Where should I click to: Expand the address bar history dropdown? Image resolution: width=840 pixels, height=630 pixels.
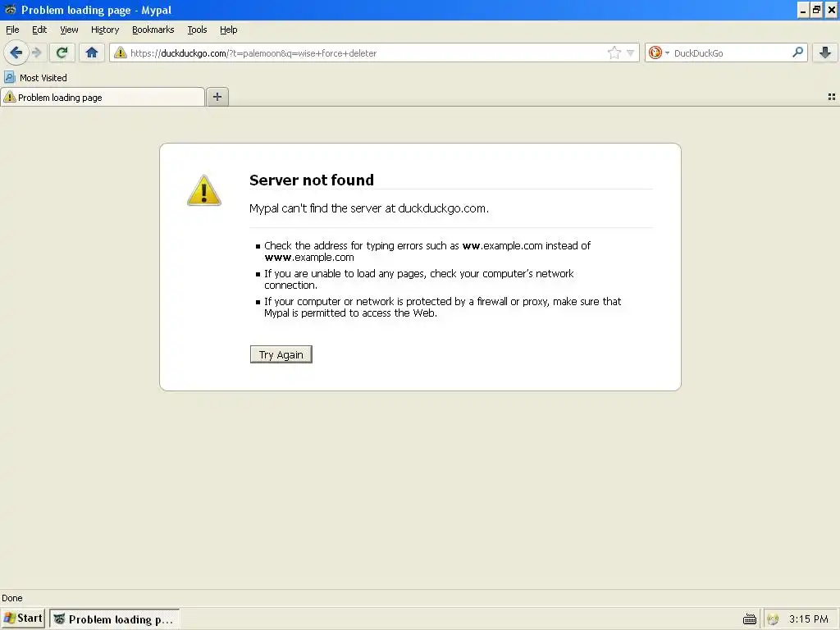[631, 52]
